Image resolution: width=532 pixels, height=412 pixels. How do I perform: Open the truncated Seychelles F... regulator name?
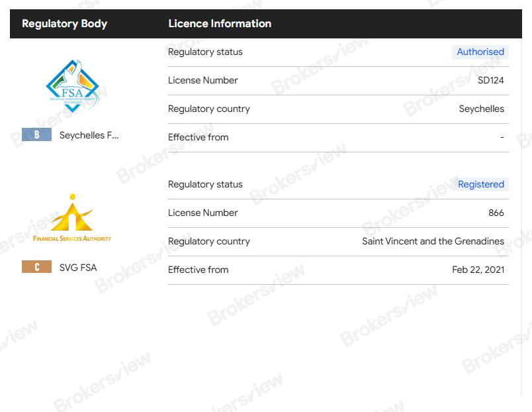tap(89, 135)
